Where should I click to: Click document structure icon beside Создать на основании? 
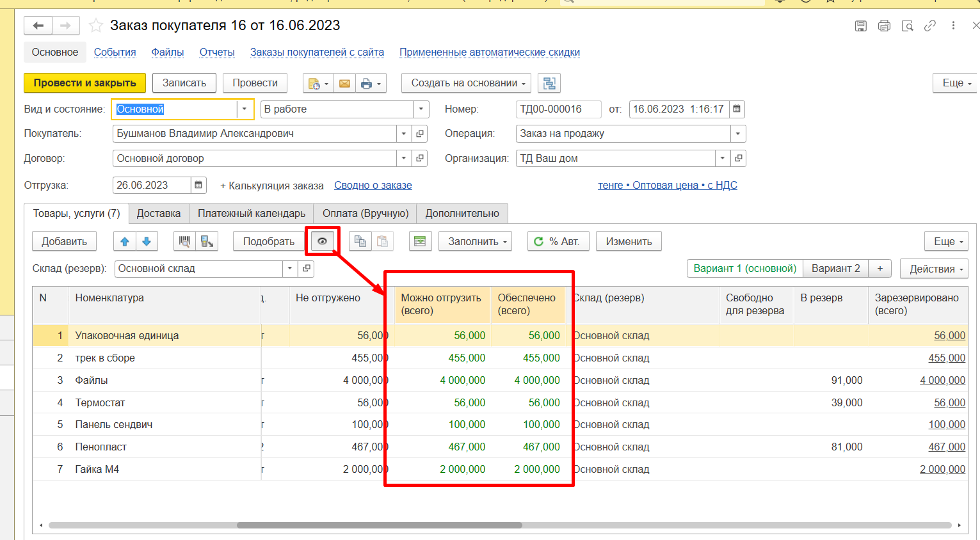pos(549,83)
